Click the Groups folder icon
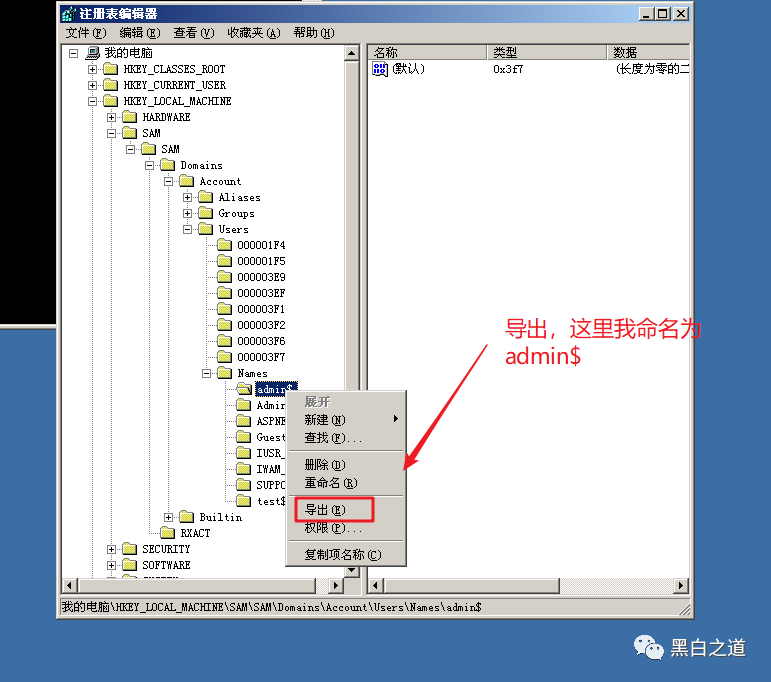The height and width of the screenshot is (682, 771). [206, 213]
